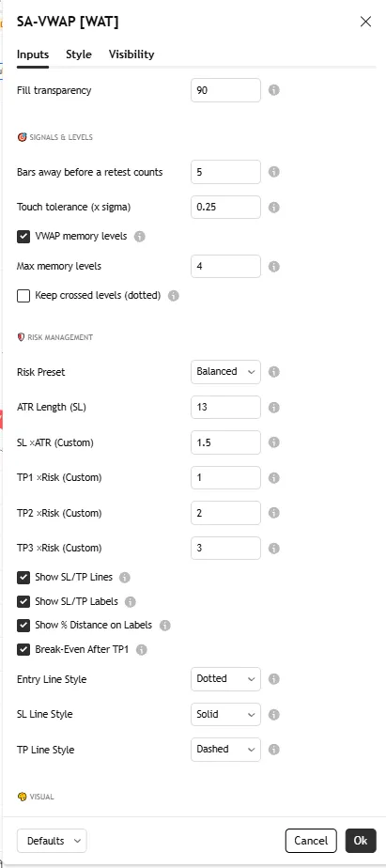Switch to the Style tab
This screenshot has height=868, width=386.
pyautogui.click(x=79, y=54)
